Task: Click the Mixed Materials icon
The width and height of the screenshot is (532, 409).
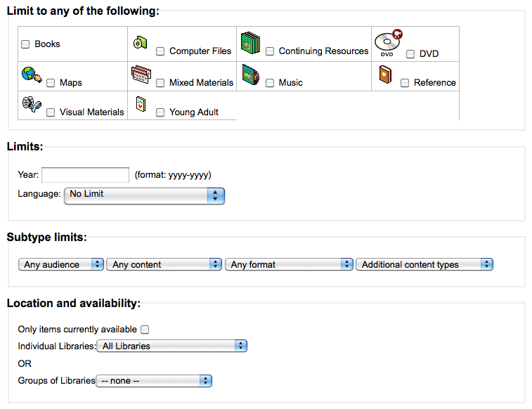Action: tap(141, 74)
